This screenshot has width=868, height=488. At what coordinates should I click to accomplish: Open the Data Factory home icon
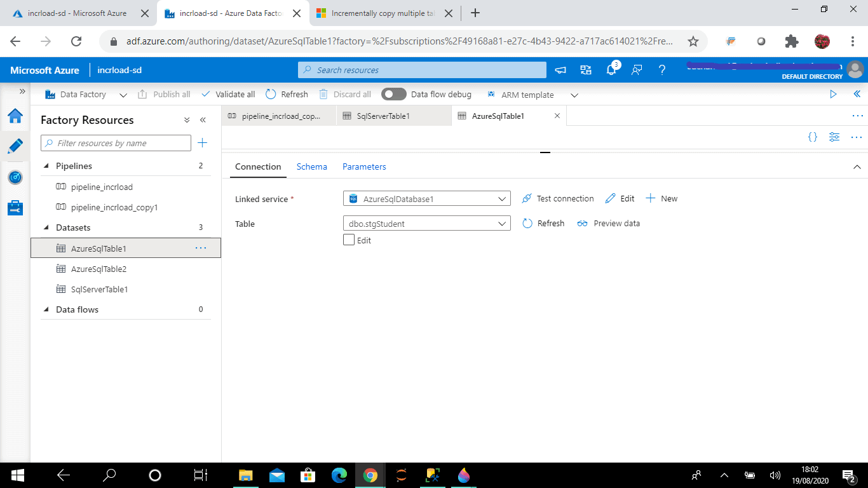(x=15, y=116)
